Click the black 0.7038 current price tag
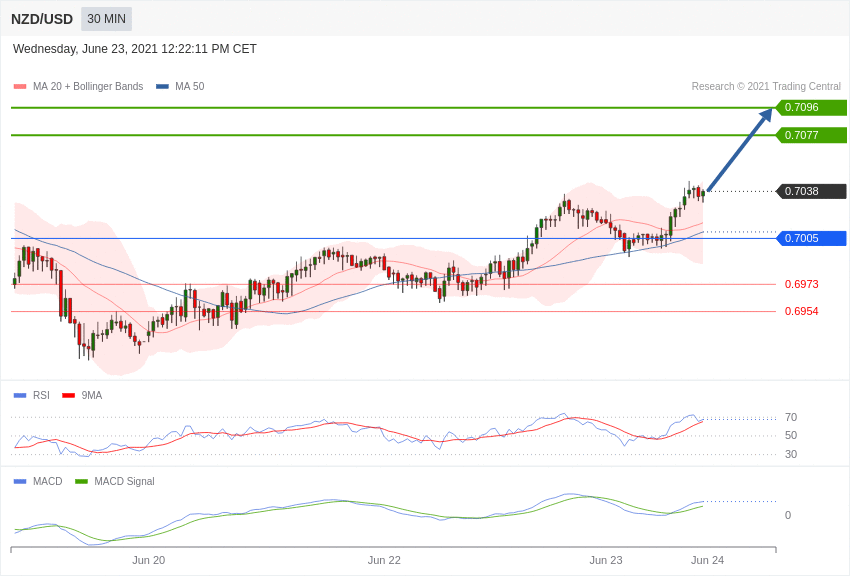 (811, 191)
